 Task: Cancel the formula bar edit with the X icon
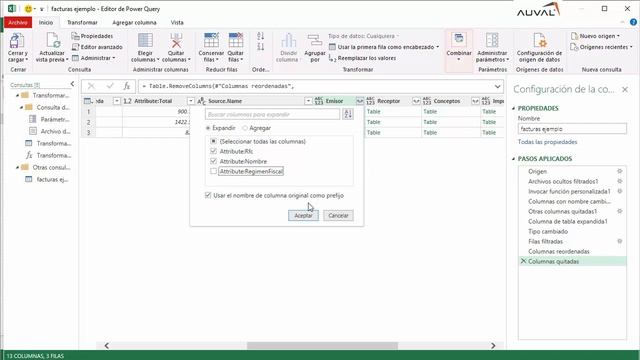coord(91,86)
